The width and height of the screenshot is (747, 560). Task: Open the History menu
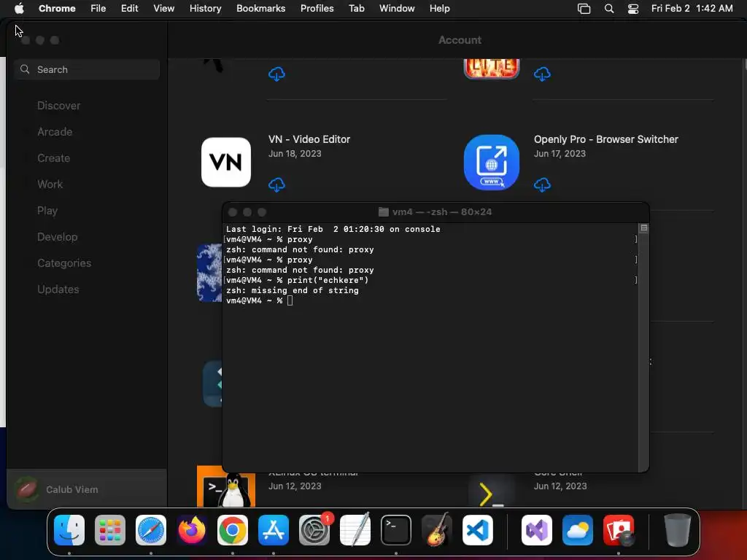point(205,9)
